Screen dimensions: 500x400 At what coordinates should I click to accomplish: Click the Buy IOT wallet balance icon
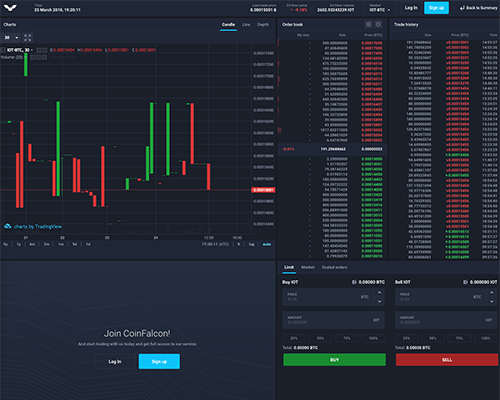[x=354, y=282]
